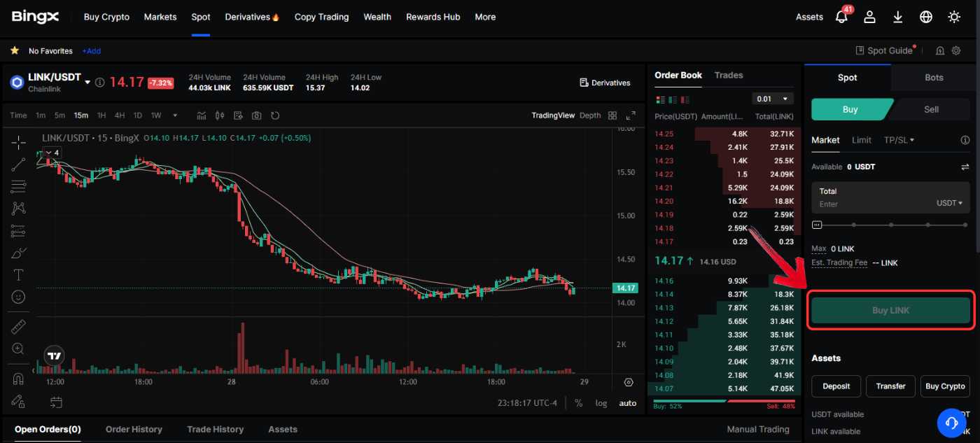Open the language globe icon
This screenshot has width=980, height=443.
tap(926, 17)
